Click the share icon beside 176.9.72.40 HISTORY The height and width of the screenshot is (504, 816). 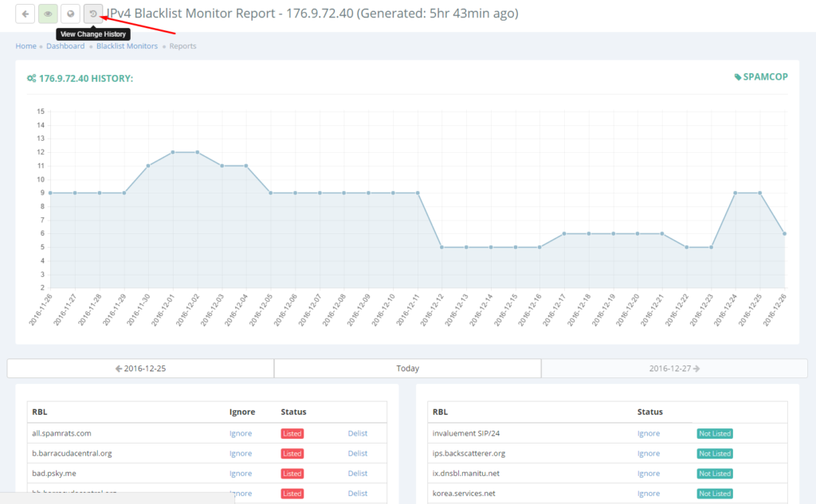pyautogui.click(x=32, y=76)
